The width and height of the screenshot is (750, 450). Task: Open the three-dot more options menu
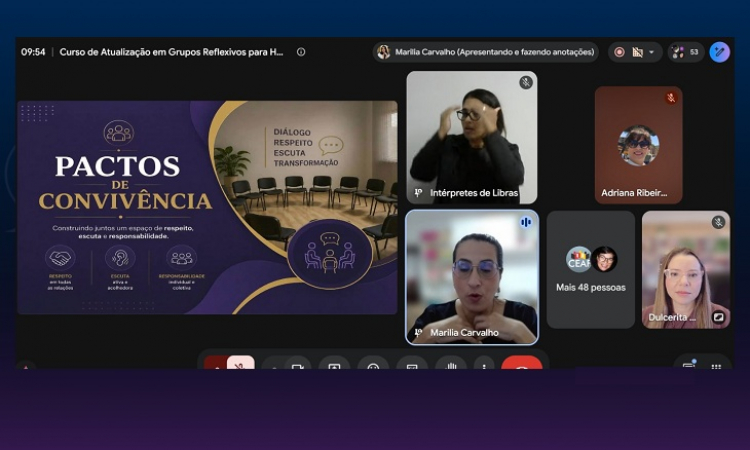484,364
